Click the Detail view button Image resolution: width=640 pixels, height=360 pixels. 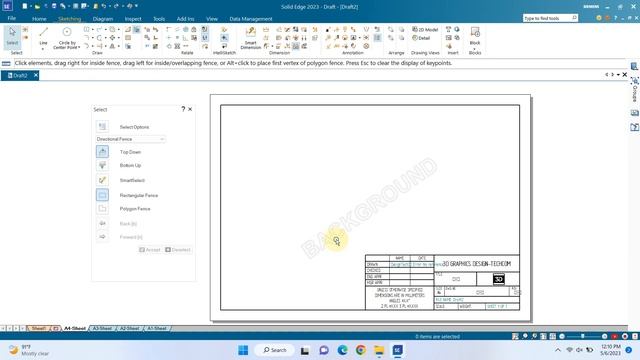click(x=421, y=38)
